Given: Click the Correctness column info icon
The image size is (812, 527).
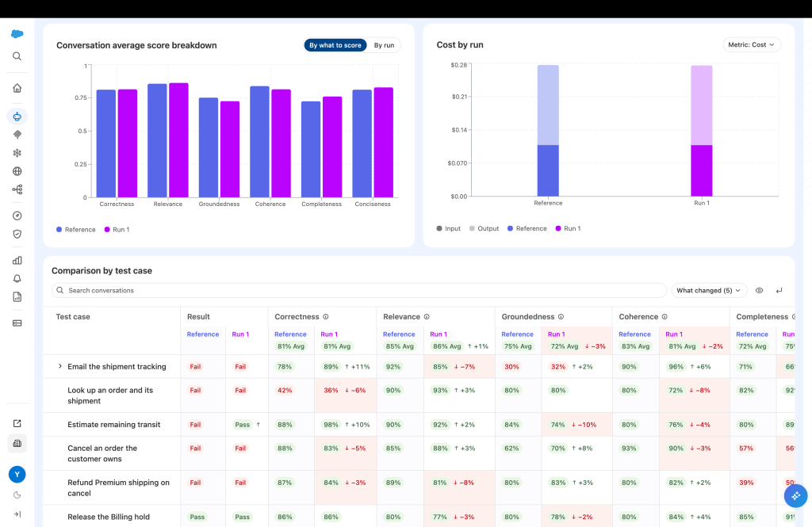Looking at the screenshot, I should pyautogui.click(x=326, y=317).
